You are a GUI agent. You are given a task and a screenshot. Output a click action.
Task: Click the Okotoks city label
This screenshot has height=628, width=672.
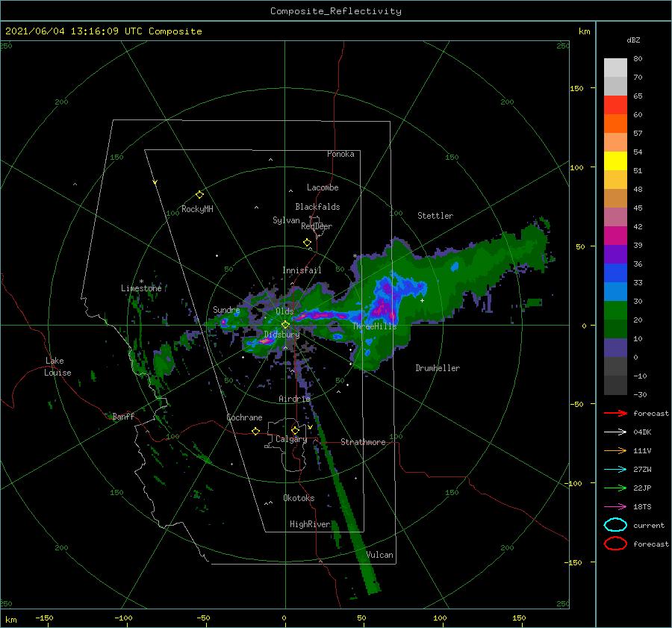pos(299,497)
